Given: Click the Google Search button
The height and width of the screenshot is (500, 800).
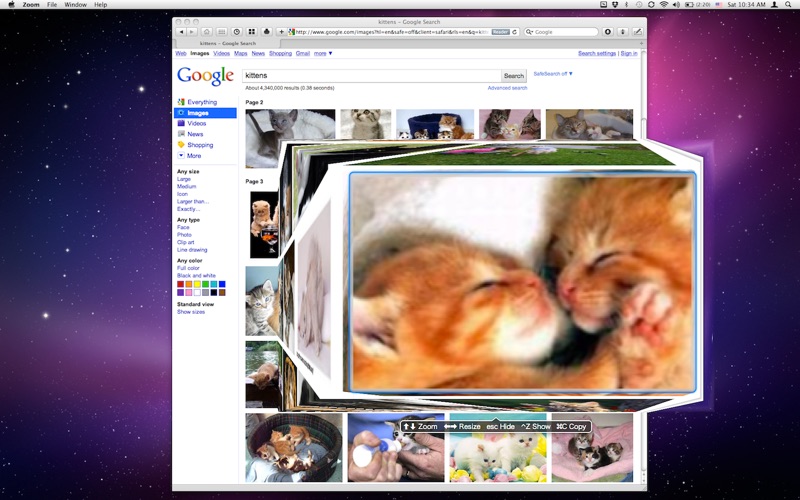Looking at the screenshot, I should pyautogui.click(x=514, y=76).
